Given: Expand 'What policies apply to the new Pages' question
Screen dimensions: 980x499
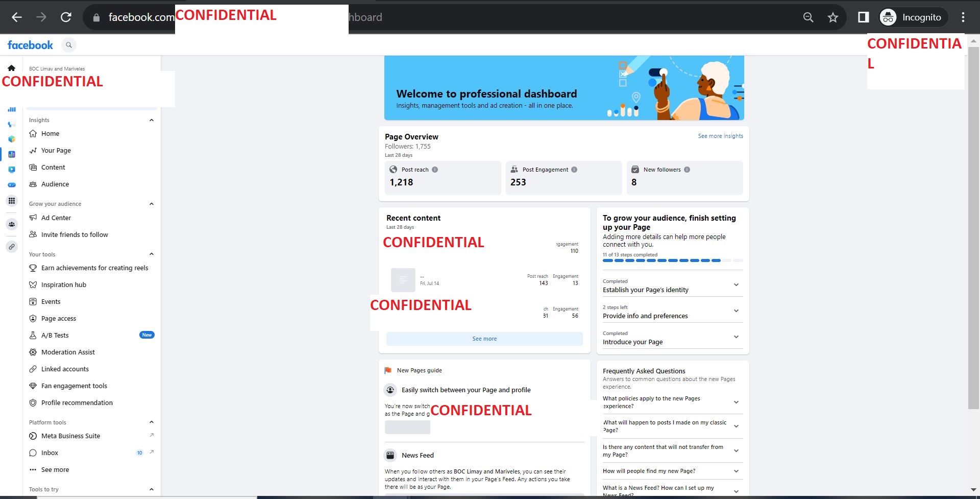Looking at the screenshot, I should [x=736, y=402].
